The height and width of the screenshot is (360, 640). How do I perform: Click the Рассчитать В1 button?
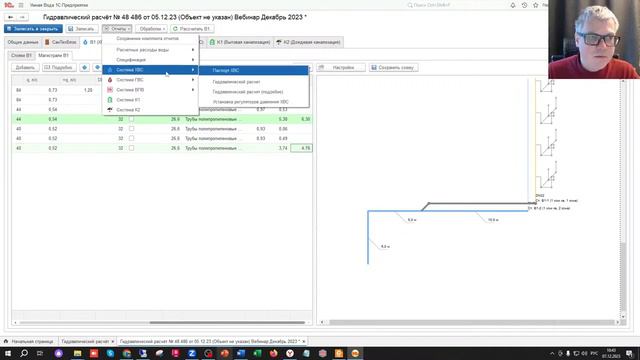(192, 29)
